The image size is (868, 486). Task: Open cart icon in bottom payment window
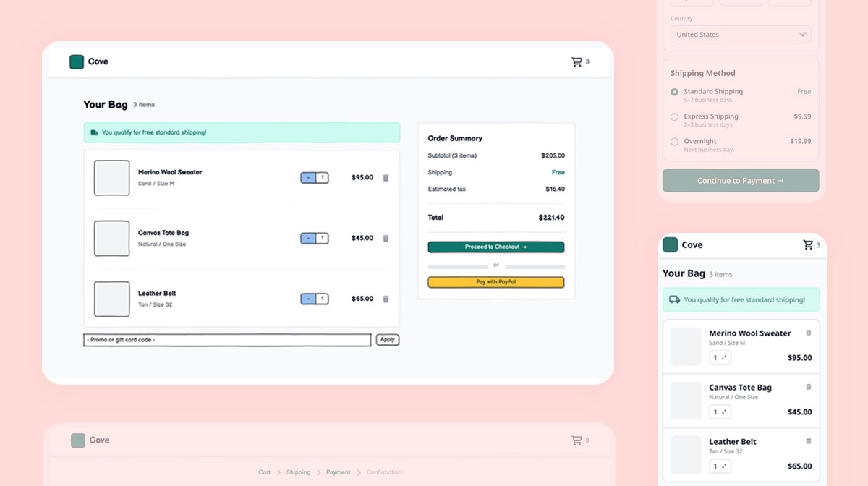click(x=576, y=440)
